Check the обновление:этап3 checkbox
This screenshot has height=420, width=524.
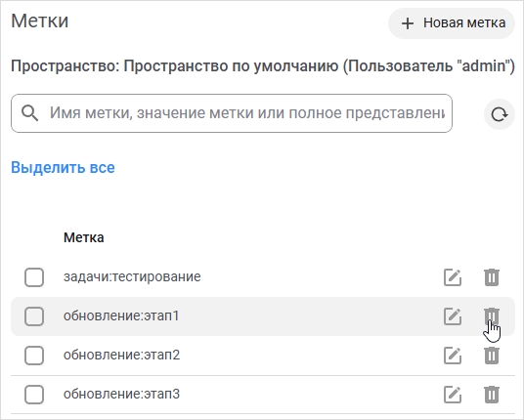click(34, 395)
